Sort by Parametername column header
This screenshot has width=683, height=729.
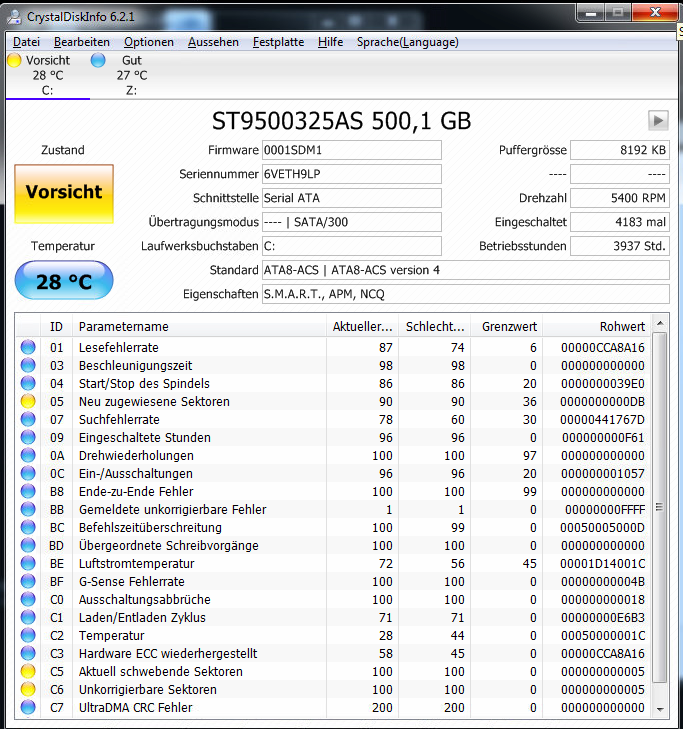coord(199,326)
